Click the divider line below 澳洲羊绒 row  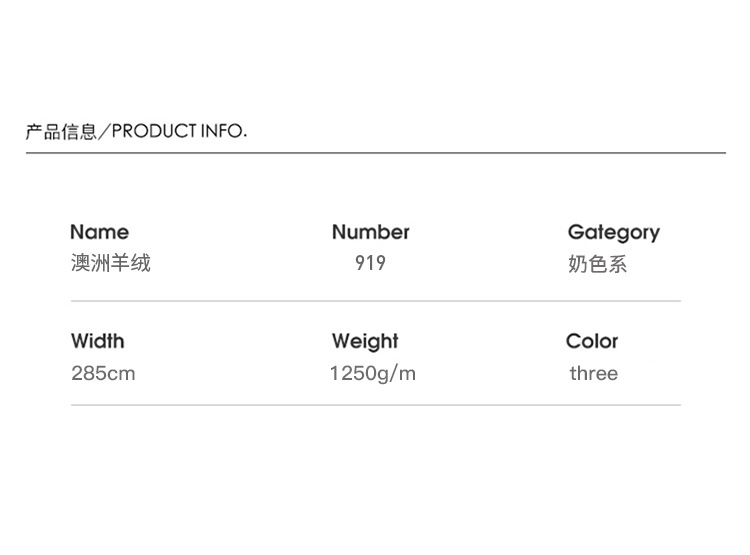[x=375, y=300]
